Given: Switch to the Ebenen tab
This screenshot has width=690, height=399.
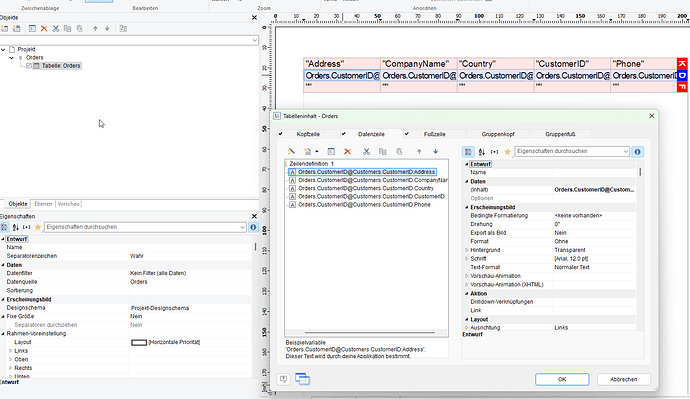Looking at the screenshot, I should [43, 204].
